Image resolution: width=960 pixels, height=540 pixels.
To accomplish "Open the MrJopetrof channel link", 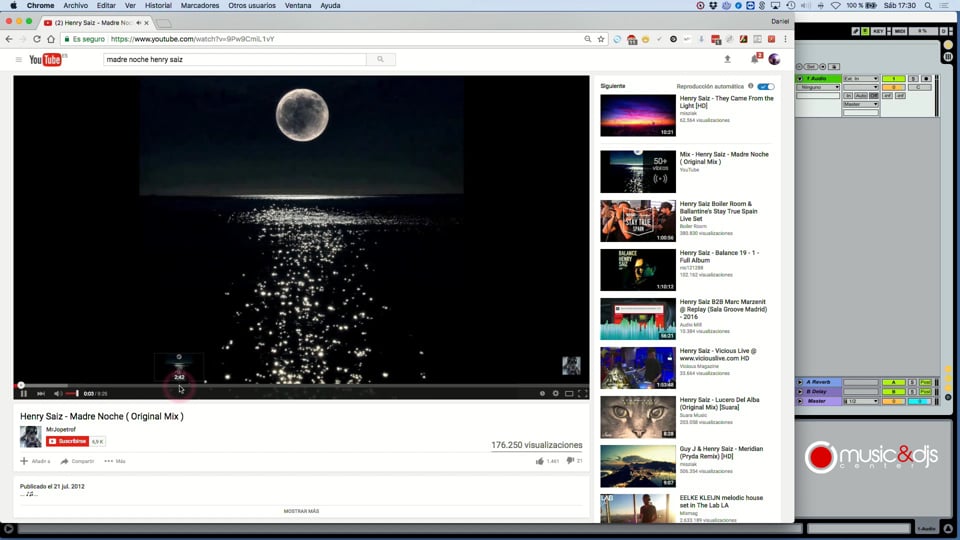I will pos(61,430).
